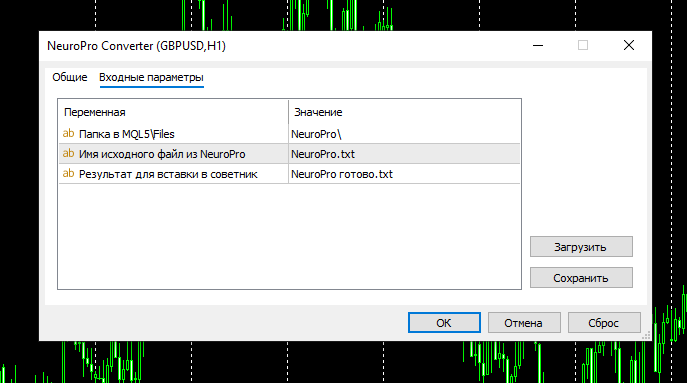Close the NeuroPro Converter dialog
Image resolution: width=687 pixels, height=383 pixels.
[x=629, y=46]
